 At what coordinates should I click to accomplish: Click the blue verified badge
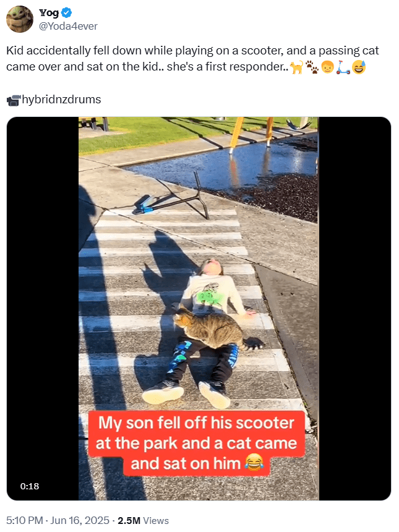[67, 13]
